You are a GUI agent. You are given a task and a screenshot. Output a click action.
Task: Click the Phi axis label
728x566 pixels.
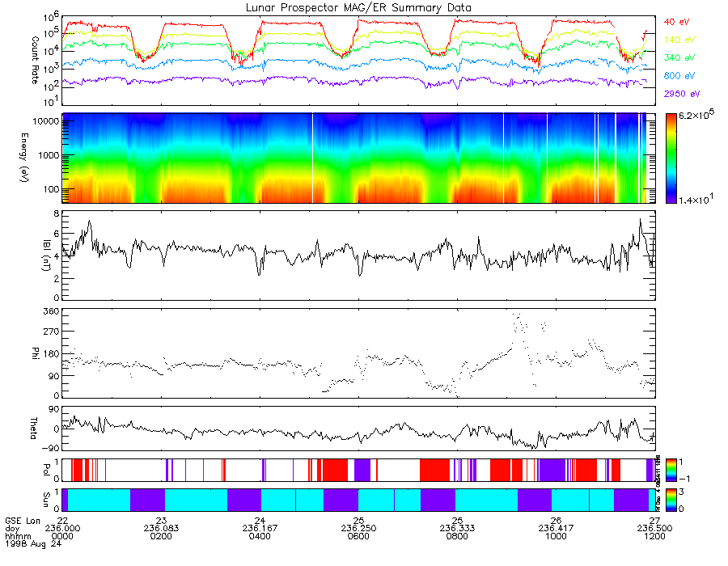(x=35, y=353)
